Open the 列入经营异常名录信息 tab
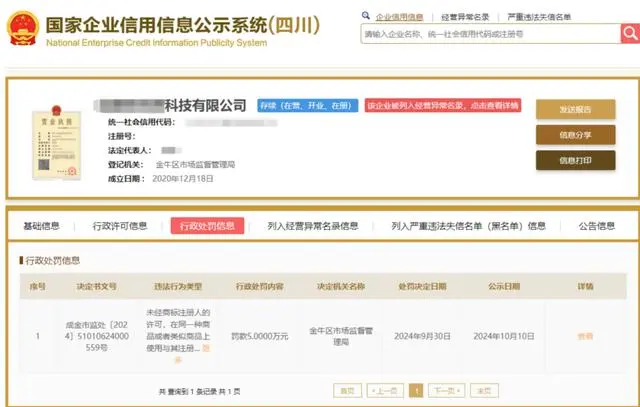640x407 pixels. tap(312, 226)
